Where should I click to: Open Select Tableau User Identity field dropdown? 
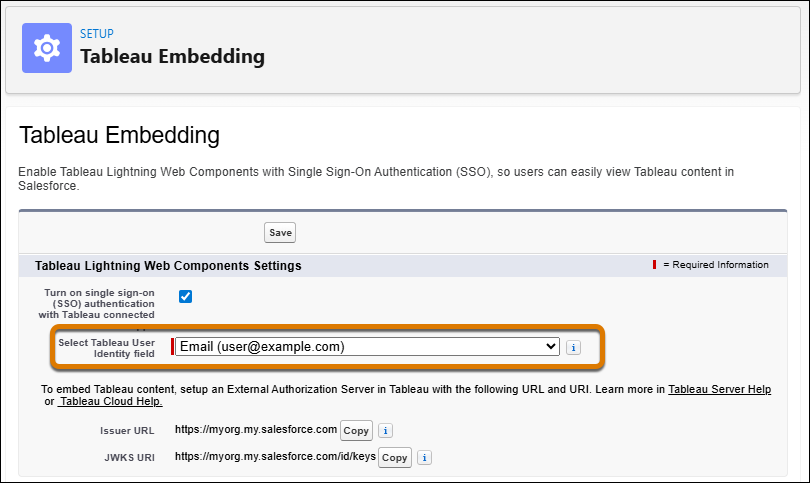tap(367, 347)
